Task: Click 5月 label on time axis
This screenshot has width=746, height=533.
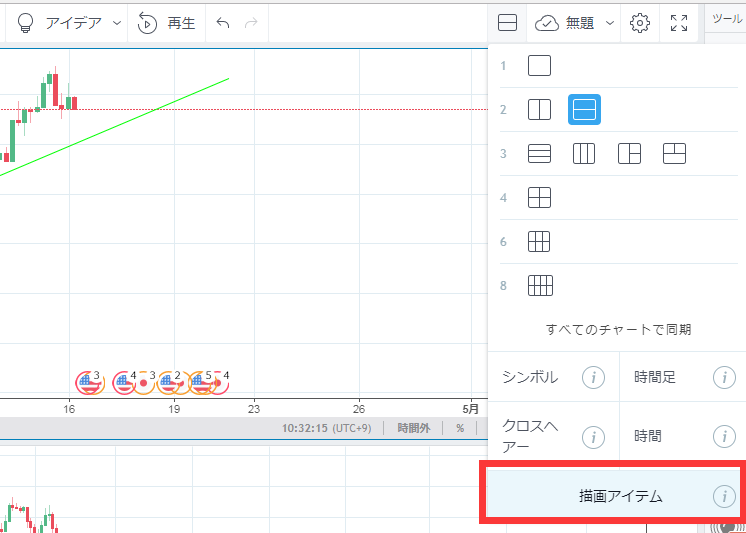Action: (x=471, y=409)
